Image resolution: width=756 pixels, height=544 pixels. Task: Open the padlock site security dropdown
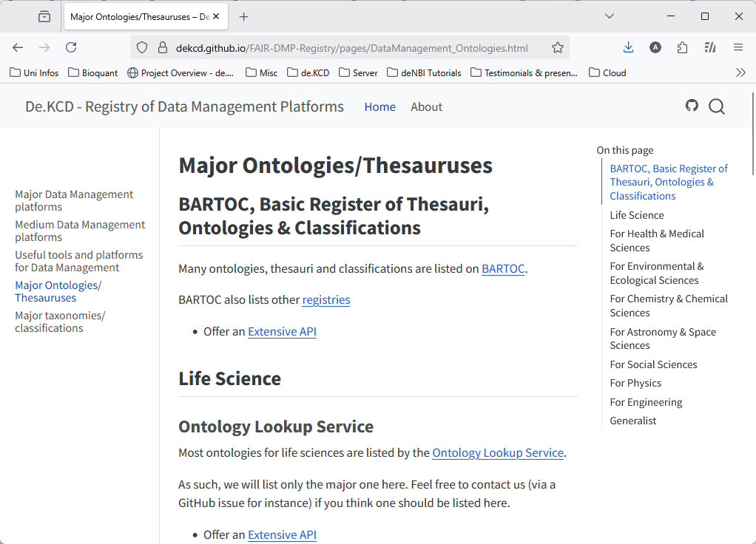[162, 47]
